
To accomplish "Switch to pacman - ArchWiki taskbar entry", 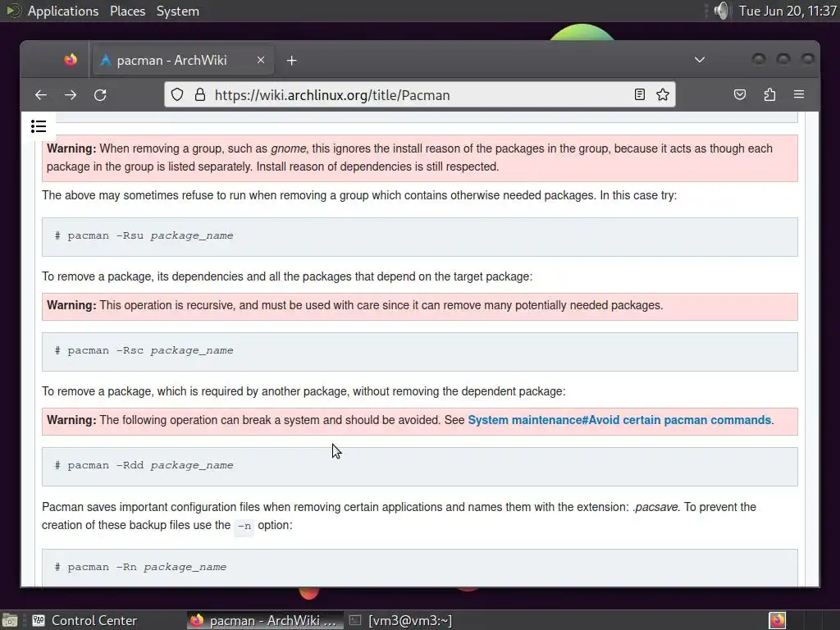I will click(x=265, y=620).
